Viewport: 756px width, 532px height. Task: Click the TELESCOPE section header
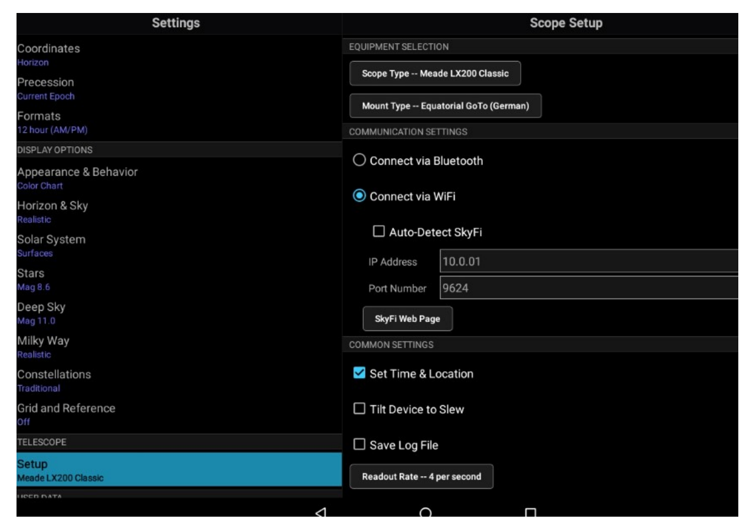41,441
